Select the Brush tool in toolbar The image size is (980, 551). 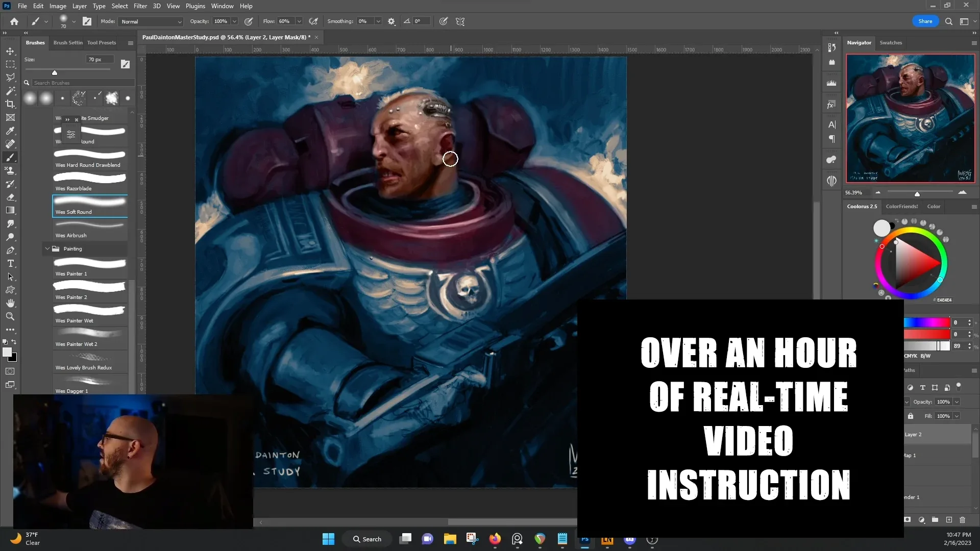click(x=10, y=157)
